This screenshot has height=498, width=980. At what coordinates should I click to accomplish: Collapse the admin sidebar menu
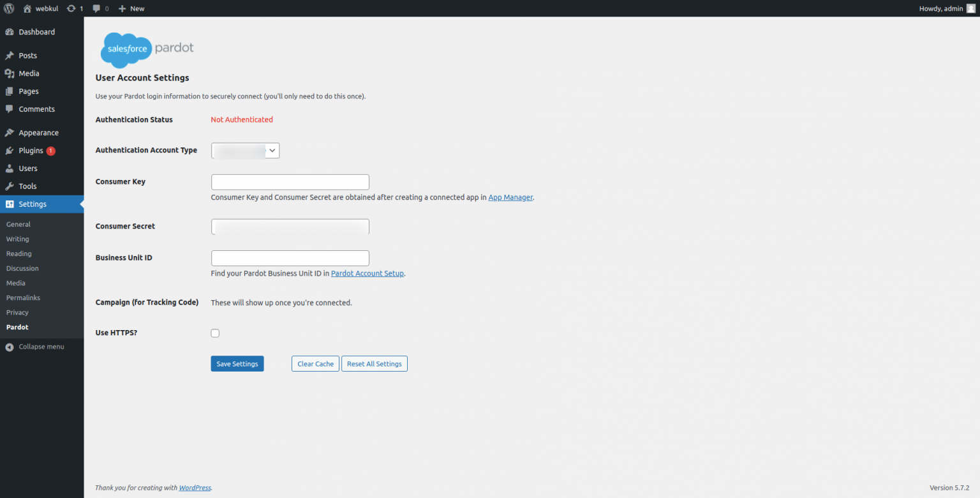[41, 346]
